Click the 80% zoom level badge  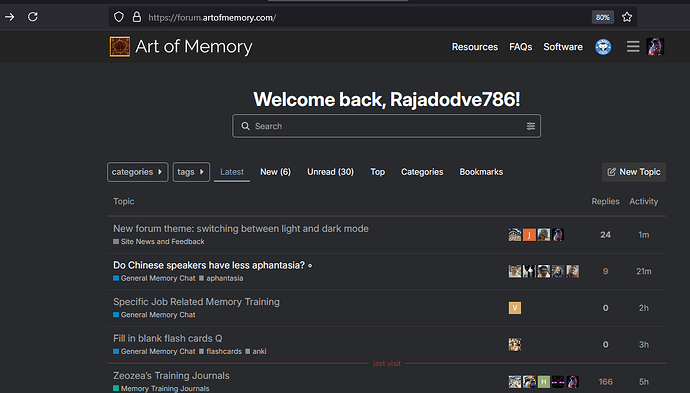point(602,17)
